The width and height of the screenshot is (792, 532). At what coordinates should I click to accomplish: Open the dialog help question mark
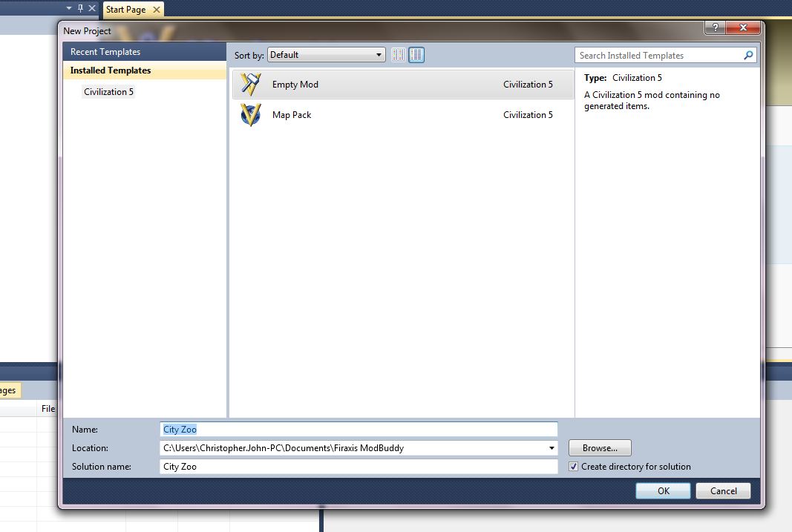click(715, 27)
